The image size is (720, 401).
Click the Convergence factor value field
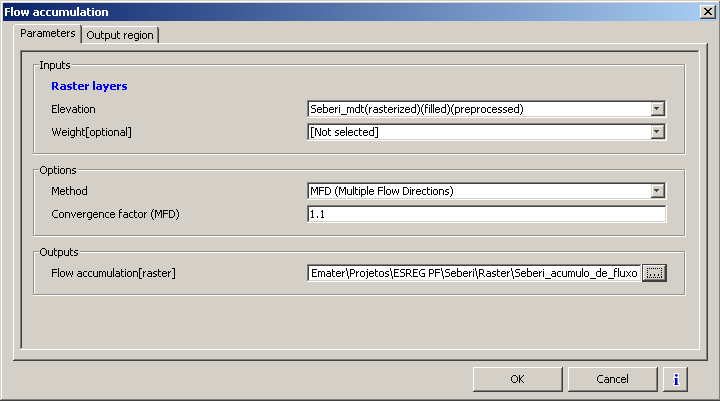click(486, 213)
